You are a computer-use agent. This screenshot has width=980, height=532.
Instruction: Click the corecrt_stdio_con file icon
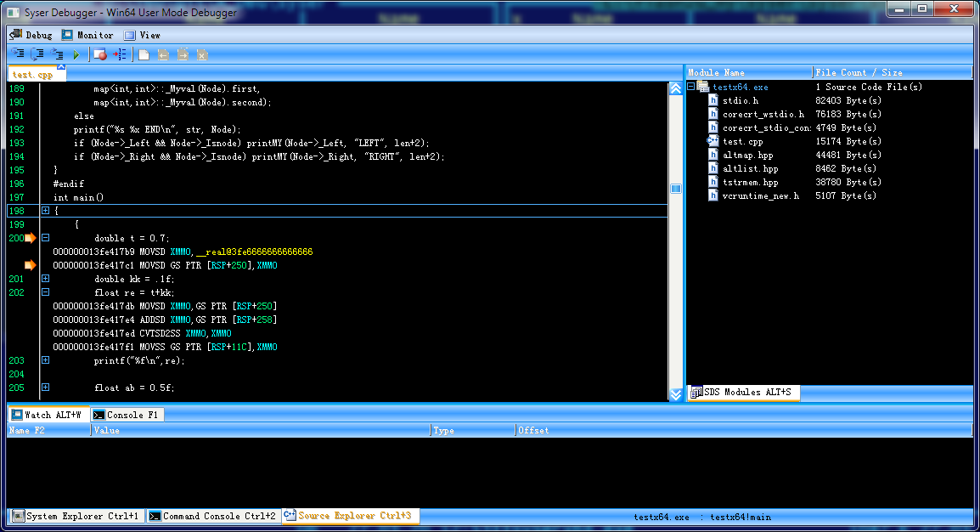click(713, 127)
